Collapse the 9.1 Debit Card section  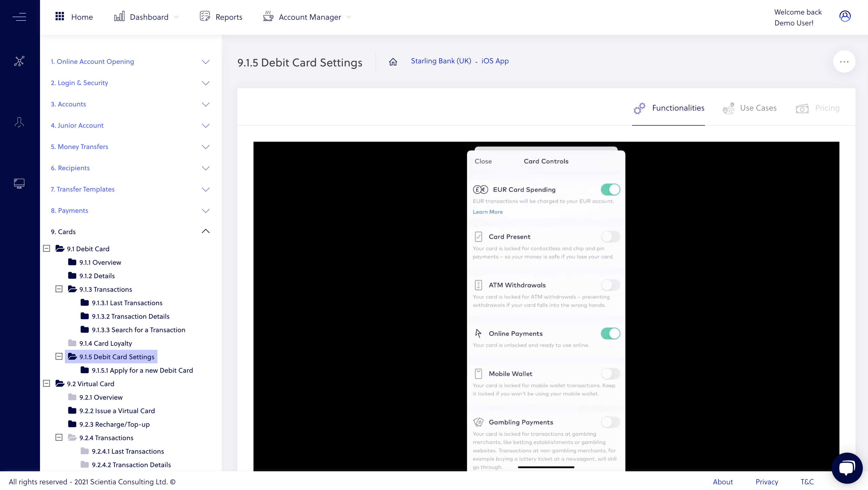[46, 248]
